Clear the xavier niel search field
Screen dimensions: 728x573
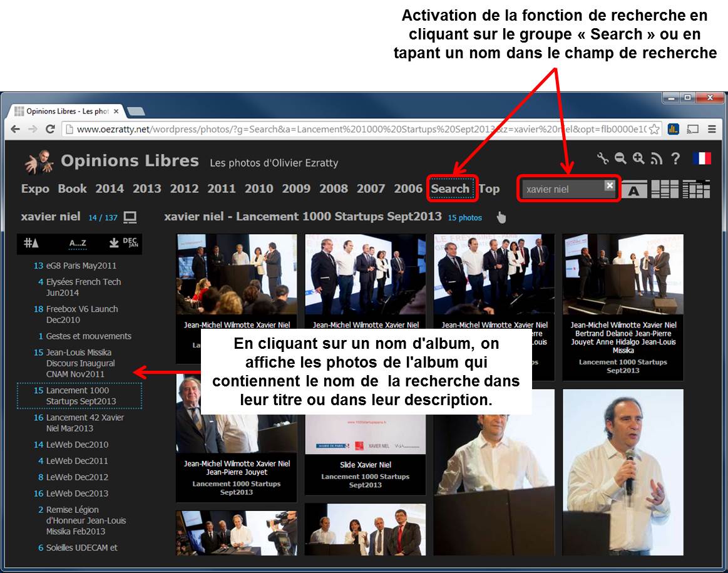(x=609, y=185)
